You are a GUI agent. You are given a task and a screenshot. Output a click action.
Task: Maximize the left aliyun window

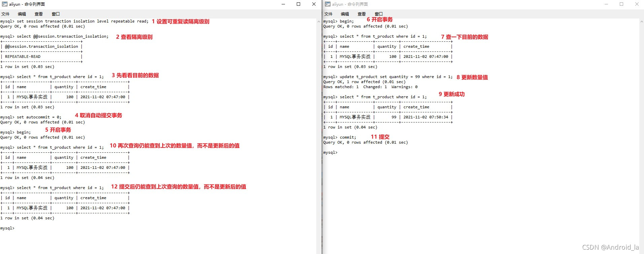298,4
